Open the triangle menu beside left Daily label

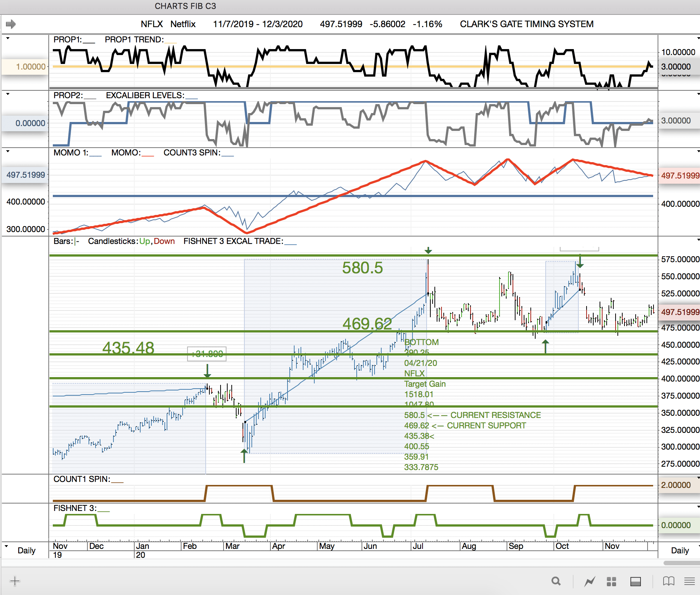6,546
